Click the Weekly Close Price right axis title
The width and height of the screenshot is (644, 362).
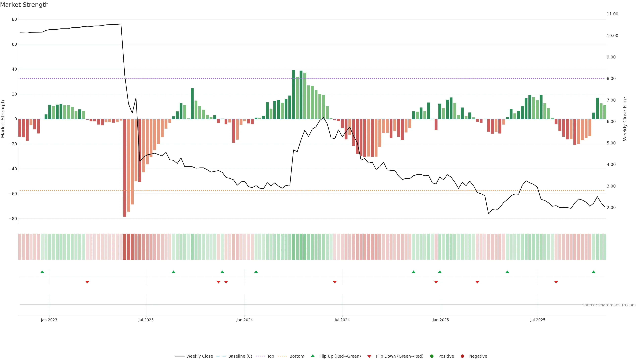click(625, 119)
